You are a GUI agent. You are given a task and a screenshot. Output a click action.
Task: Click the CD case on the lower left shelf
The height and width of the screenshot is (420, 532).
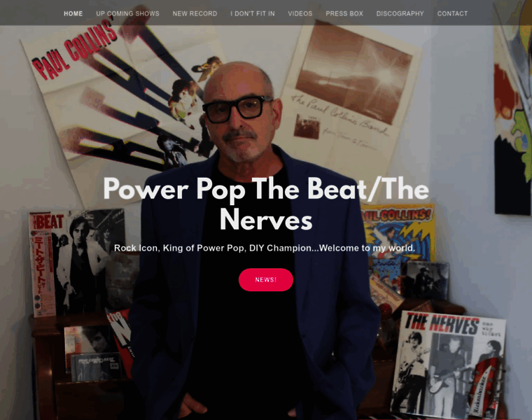[97, 366]
